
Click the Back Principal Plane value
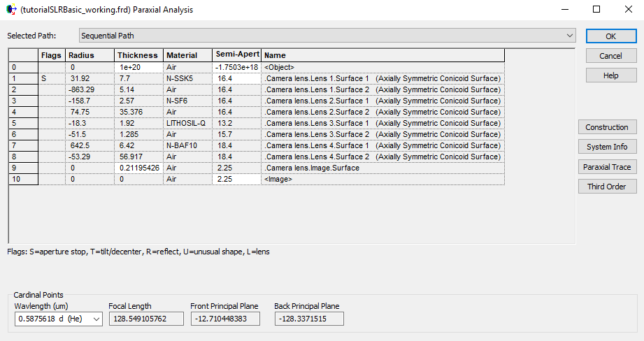(x=308, y=319)
